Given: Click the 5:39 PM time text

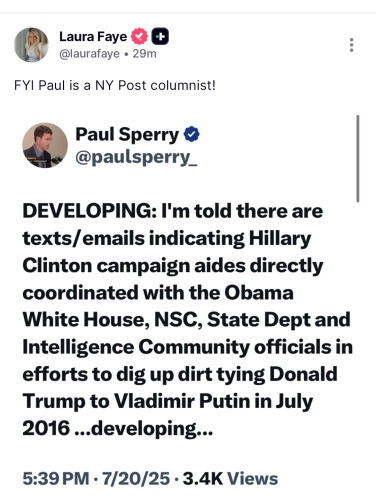Looking at the screenshot, I should (56, 479).
